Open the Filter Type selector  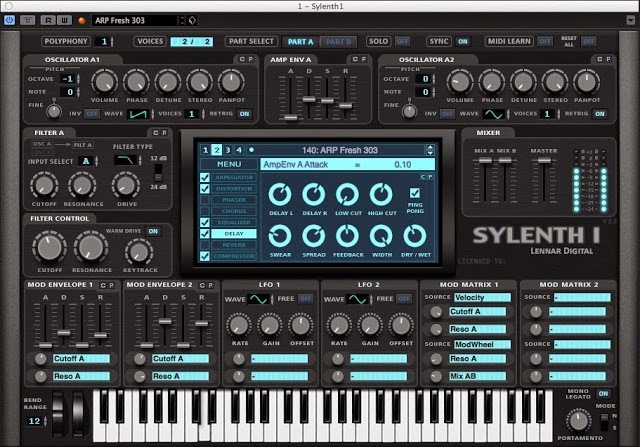click(127, 160)
